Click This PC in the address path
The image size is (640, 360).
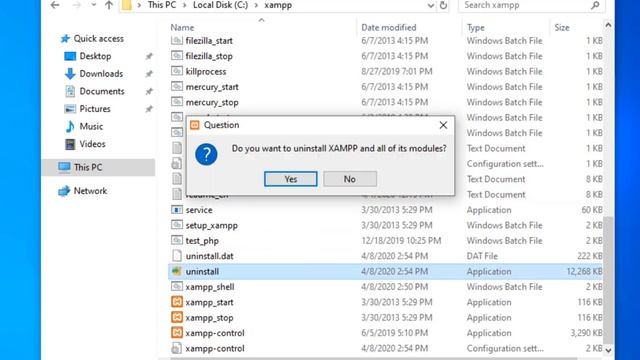click(x=162, y=5)
